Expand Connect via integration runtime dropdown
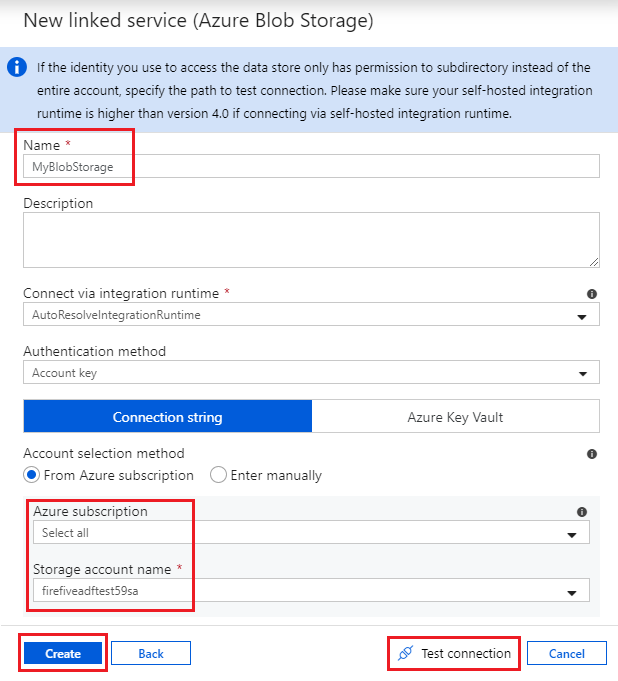Viewport: 618px width, 681px height. click(x=582, y=316)
